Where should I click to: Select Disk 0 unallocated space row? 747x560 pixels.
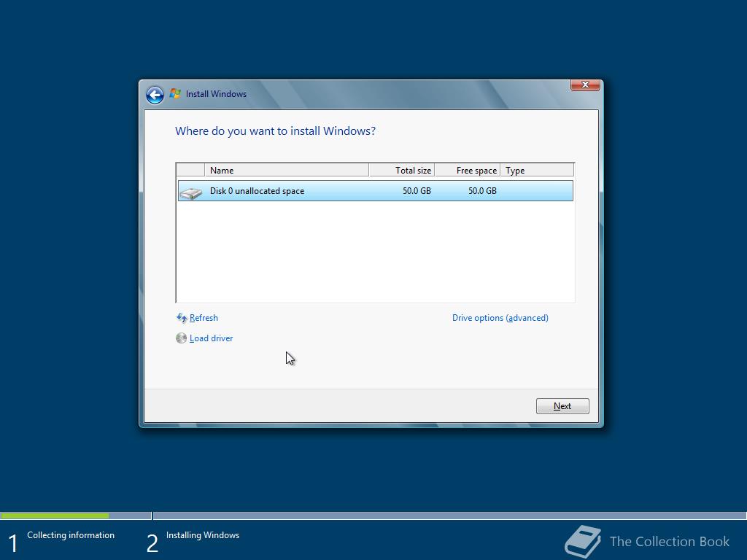click(x=376, y=191)
